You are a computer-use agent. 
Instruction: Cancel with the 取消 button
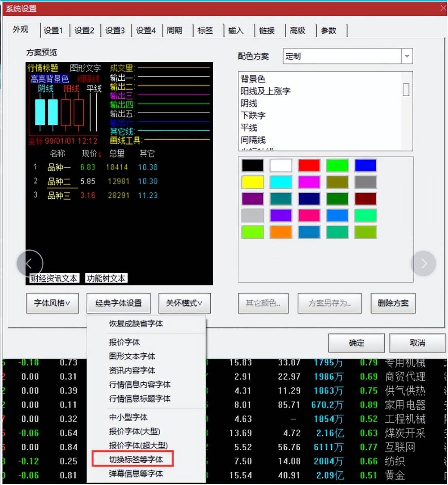click(x=417, y=343)
